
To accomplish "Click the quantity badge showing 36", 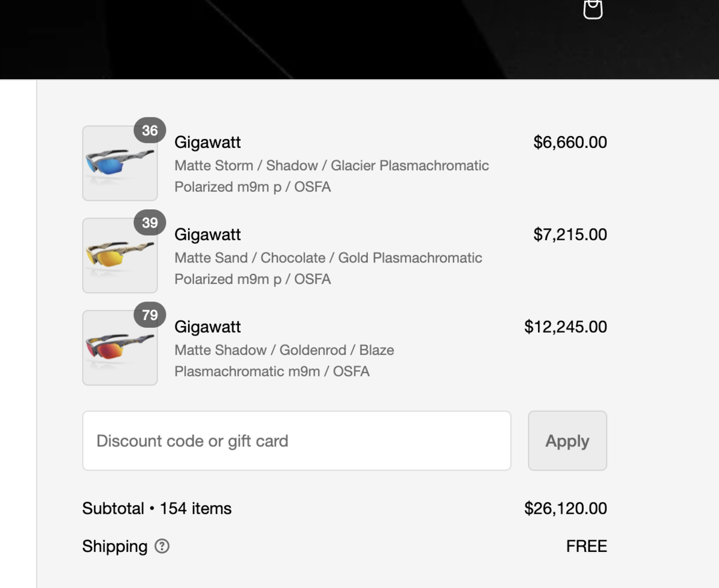I will tap(150, 131).
